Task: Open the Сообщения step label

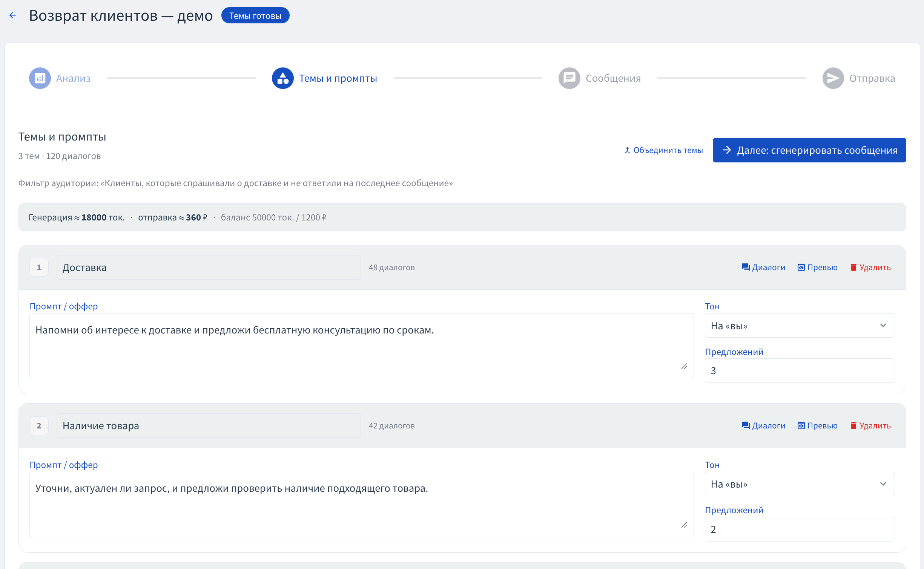Action: 613,78
